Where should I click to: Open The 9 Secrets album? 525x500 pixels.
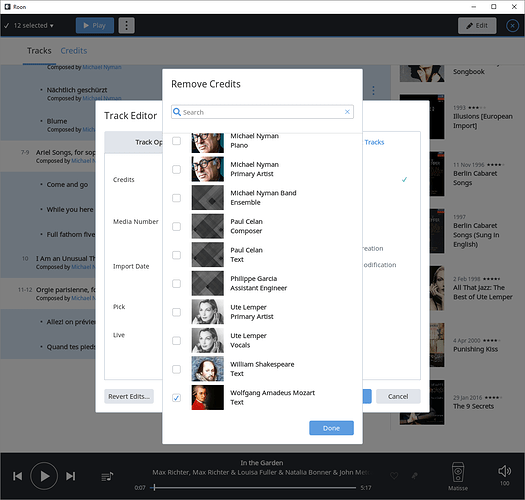(473, 406)
